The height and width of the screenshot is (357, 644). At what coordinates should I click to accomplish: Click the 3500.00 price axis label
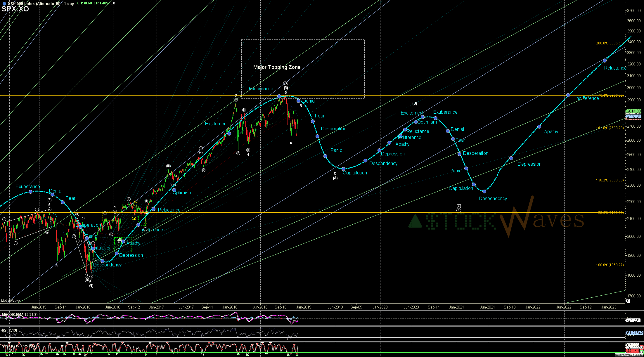coord(634,31)
